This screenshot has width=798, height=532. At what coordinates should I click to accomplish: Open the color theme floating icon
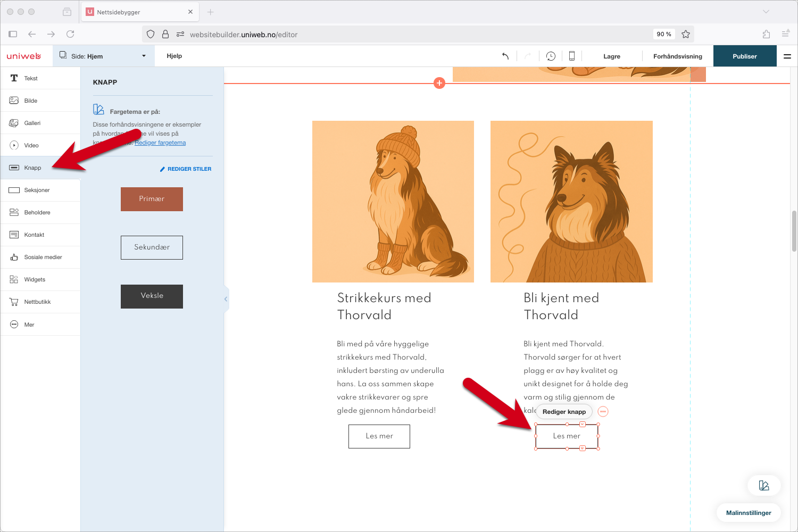[764, 485]
